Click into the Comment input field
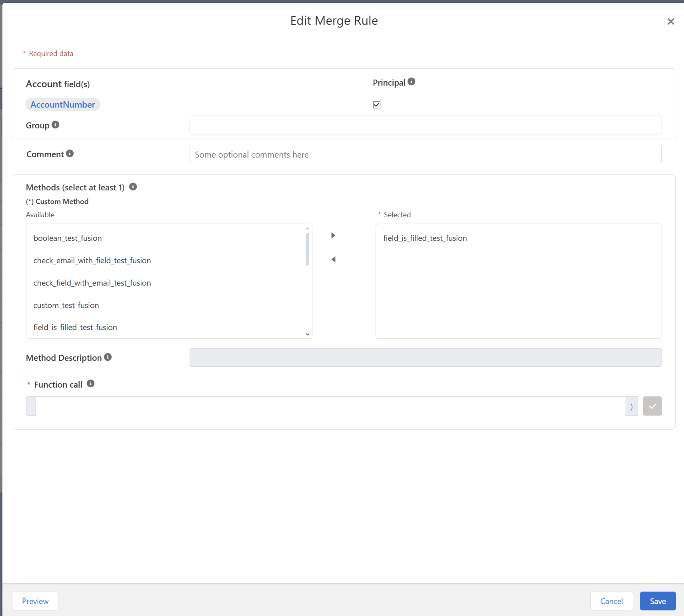684x616 pixels. pyautogui.click(x=426, y=154)
